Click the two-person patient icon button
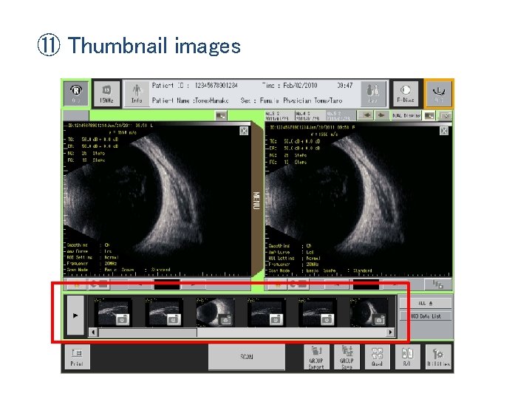This screenshot has width=532, height=399. (x=373, y=93)
